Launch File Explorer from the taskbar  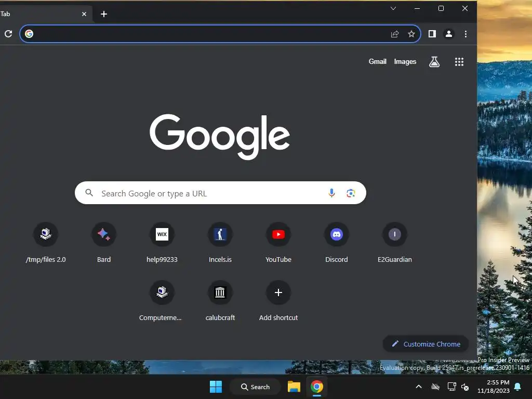pyautogui.click(x=294, y=387)
